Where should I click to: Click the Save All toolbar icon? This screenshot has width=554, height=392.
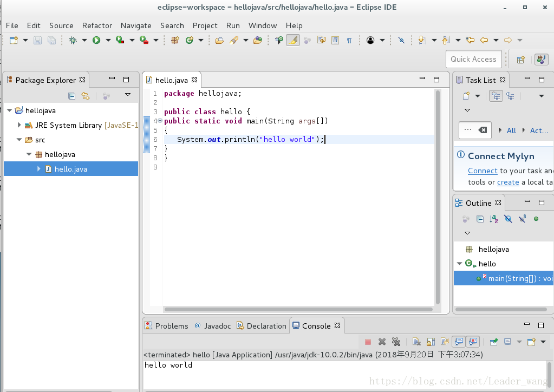(51, 40)
